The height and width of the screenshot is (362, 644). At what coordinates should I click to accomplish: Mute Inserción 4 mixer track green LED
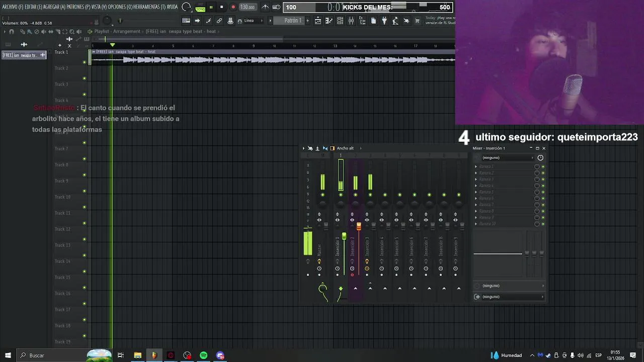385,195
